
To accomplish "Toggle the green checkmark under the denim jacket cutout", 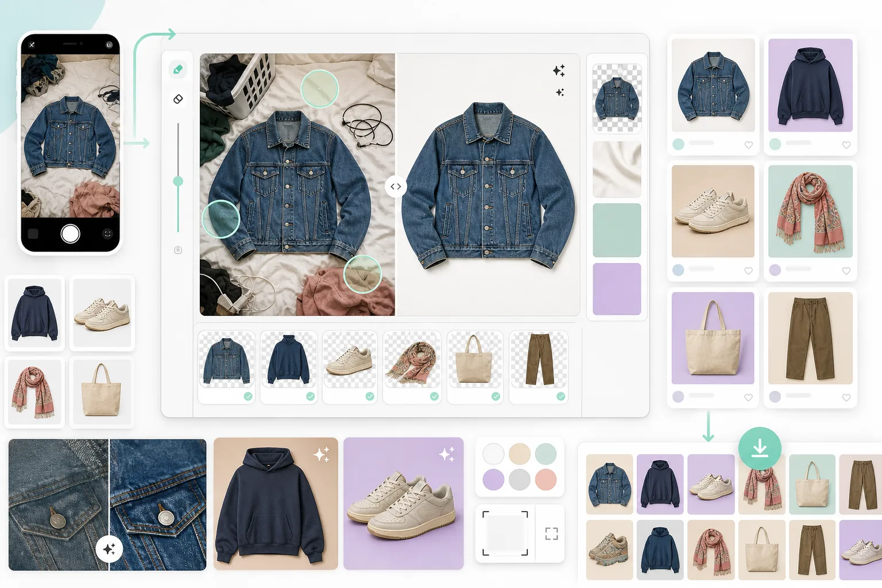I will 248,396.
